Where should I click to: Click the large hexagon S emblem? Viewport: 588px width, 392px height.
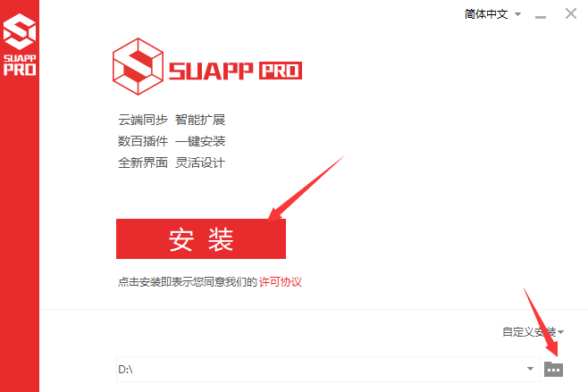coord(138,66)
